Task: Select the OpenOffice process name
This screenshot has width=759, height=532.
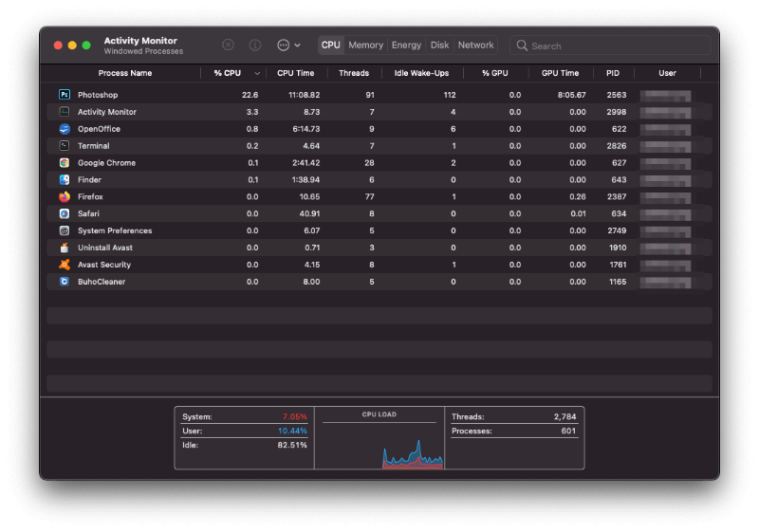Action: point(99,129)
